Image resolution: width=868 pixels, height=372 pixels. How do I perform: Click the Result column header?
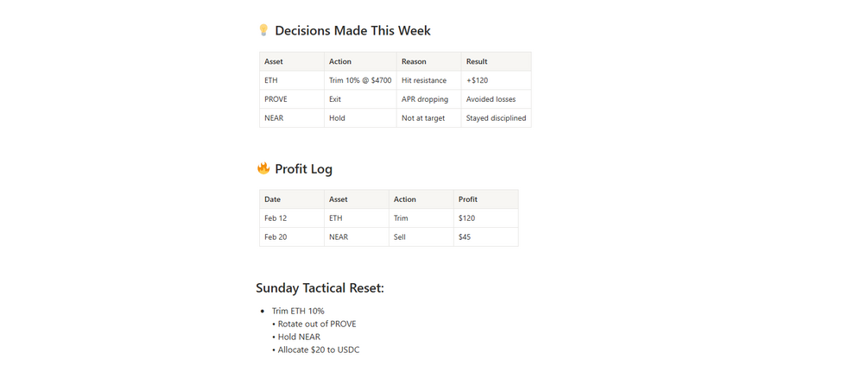(496, 61)
